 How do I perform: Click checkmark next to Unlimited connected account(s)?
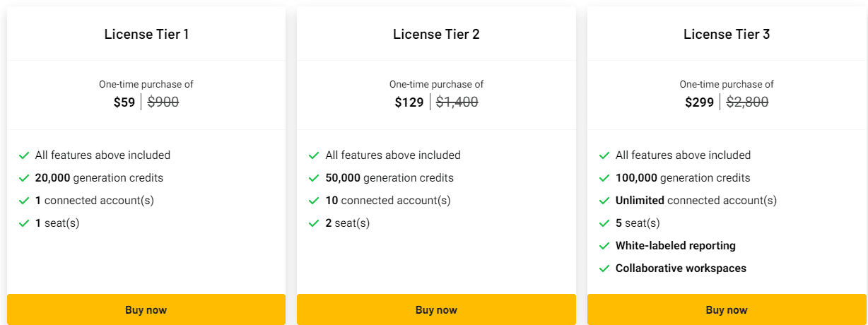[x=604, y=201]
